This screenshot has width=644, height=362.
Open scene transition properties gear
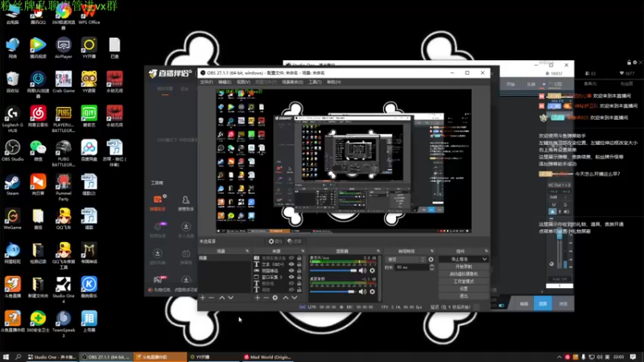click(431, 259)
